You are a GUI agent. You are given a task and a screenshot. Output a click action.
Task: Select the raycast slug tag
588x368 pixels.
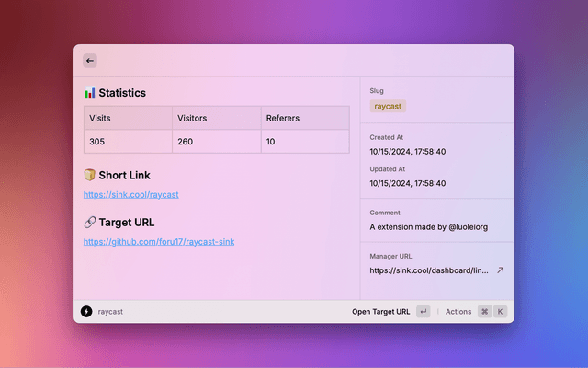click(388, 107)
